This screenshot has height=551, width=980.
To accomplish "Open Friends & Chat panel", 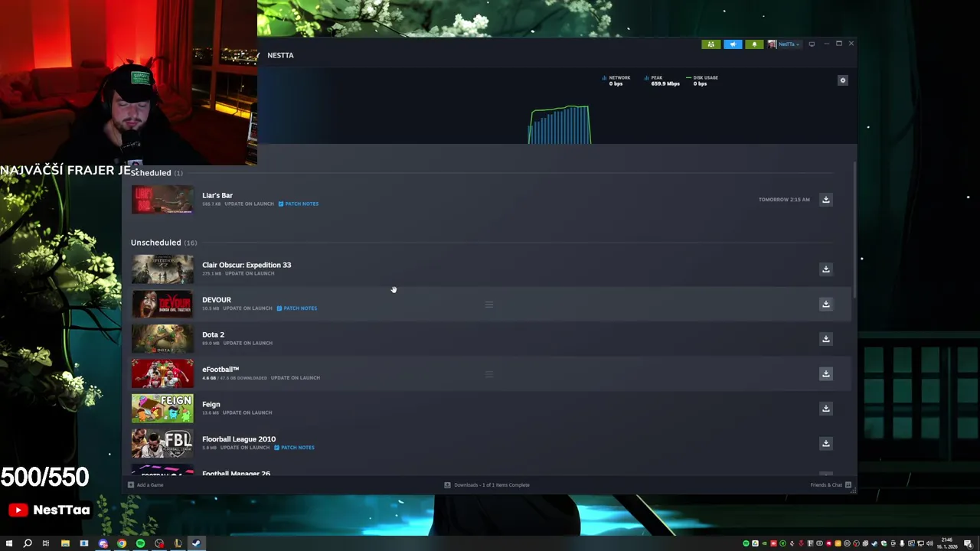I will coord(831,485).
